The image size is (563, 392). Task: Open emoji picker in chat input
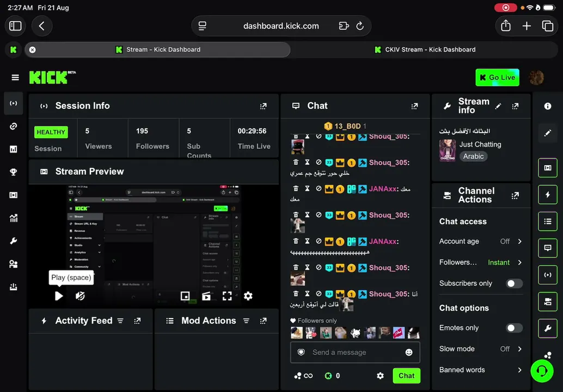click(x=409, y=352)
